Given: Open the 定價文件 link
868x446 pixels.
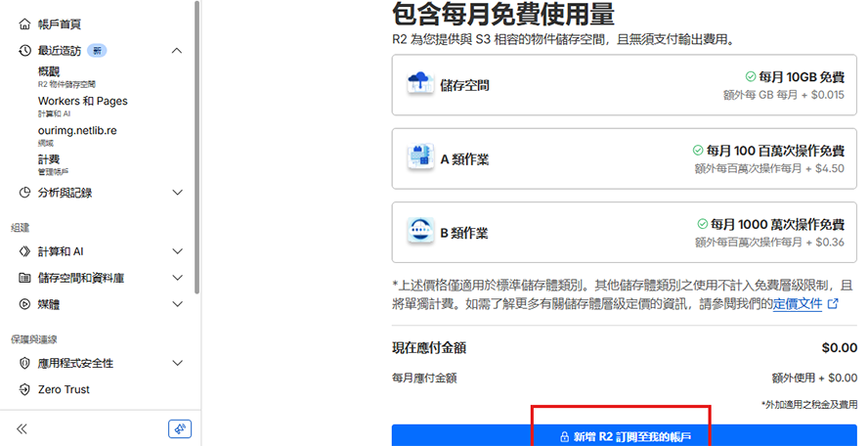Looking at the screenshot, I should click(x=798, y=303).
